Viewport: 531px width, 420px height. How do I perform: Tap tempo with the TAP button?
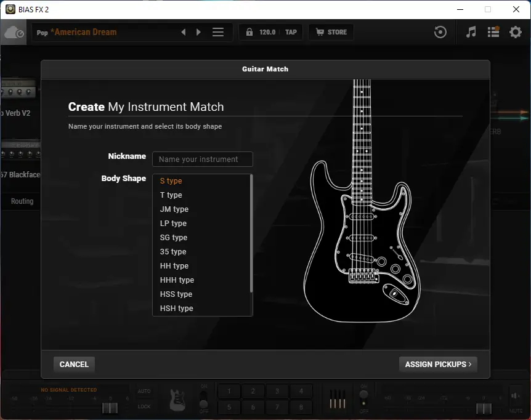(x=291, y=32)
